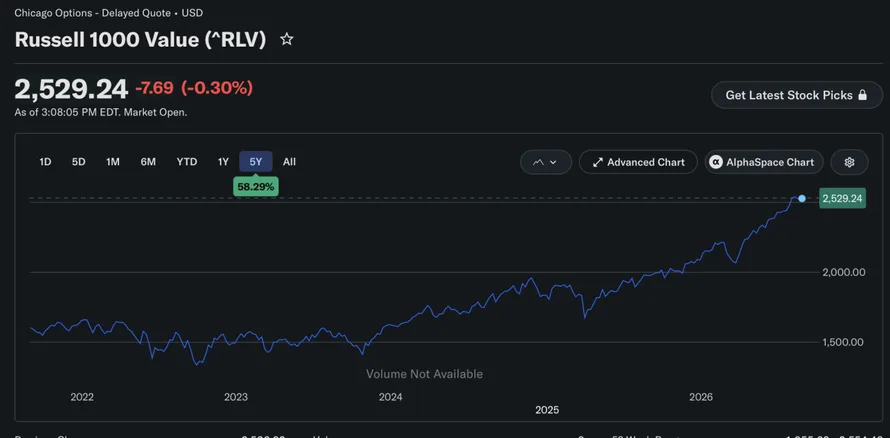The height and width of the screenshot is (438, 890).
Task: Select the 1D time range
Action: [x=45, y=162]
